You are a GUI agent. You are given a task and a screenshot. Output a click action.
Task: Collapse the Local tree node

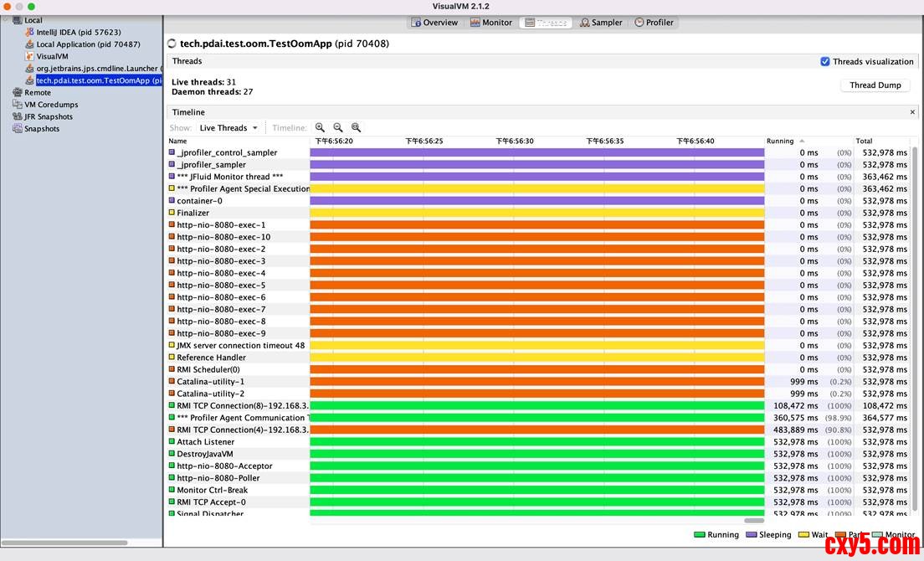point(7,20)
